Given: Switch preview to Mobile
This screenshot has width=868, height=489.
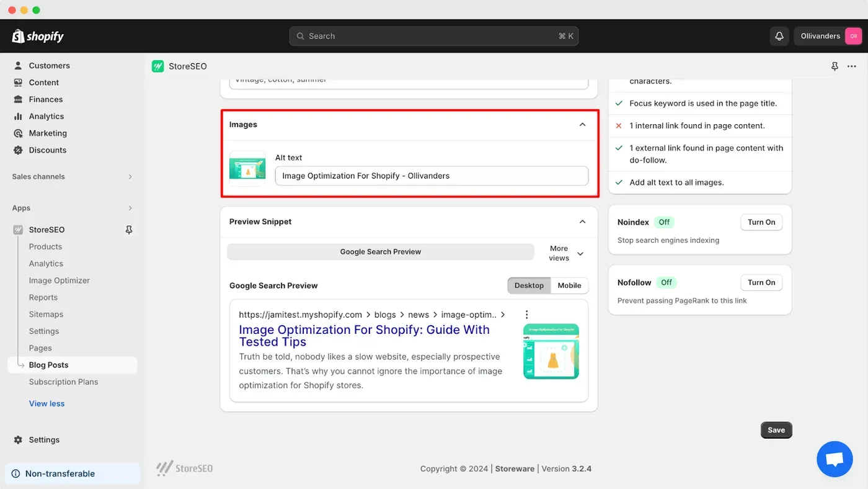Looking at the screenshot, I should click(x=569, y=285).
